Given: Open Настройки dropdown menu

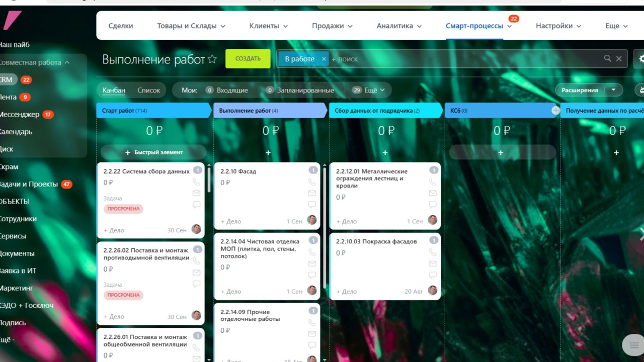Looking at the screenshot, I should [558, 26].
